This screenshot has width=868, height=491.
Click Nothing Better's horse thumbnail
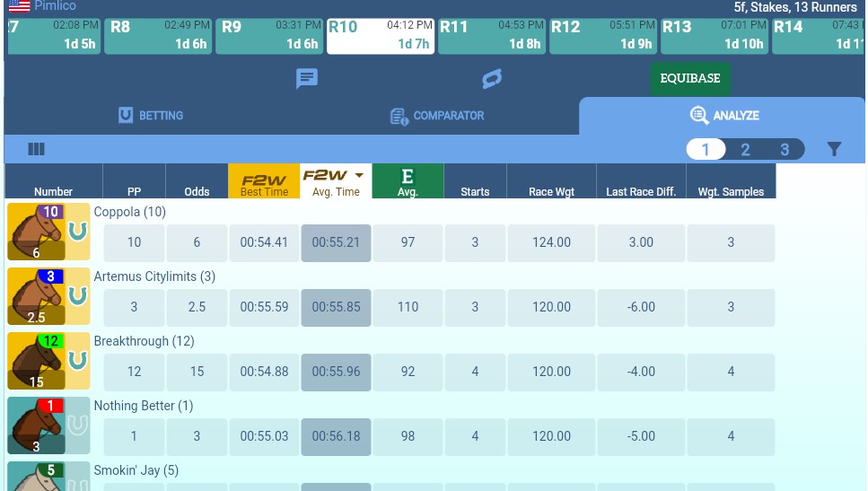37,425
